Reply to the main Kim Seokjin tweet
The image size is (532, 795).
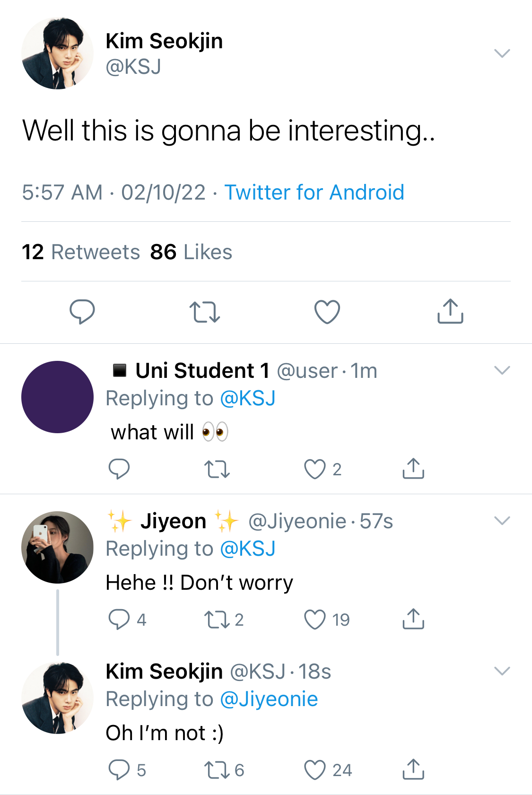coord(82,312)
